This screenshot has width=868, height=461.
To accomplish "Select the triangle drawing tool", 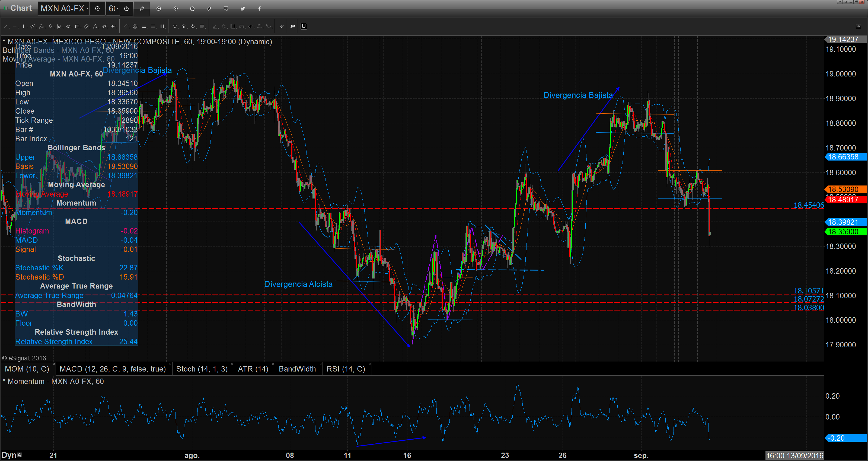I will 95,26.
